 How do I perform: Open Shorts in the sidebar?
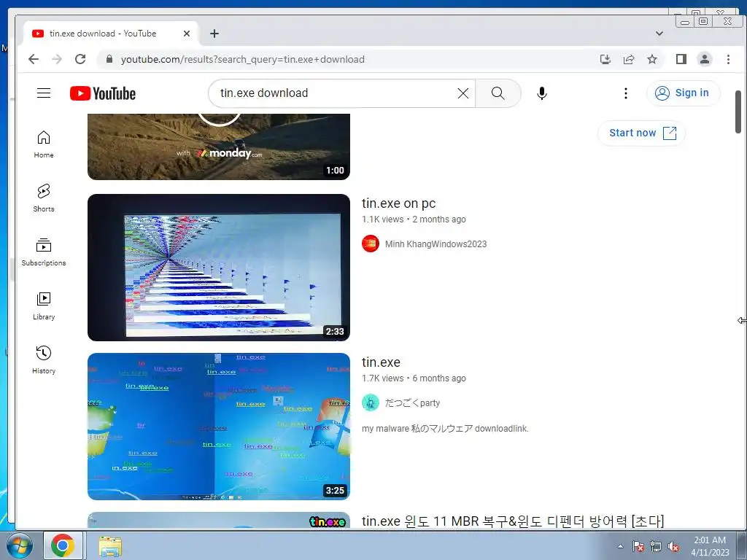coord(44,198)
